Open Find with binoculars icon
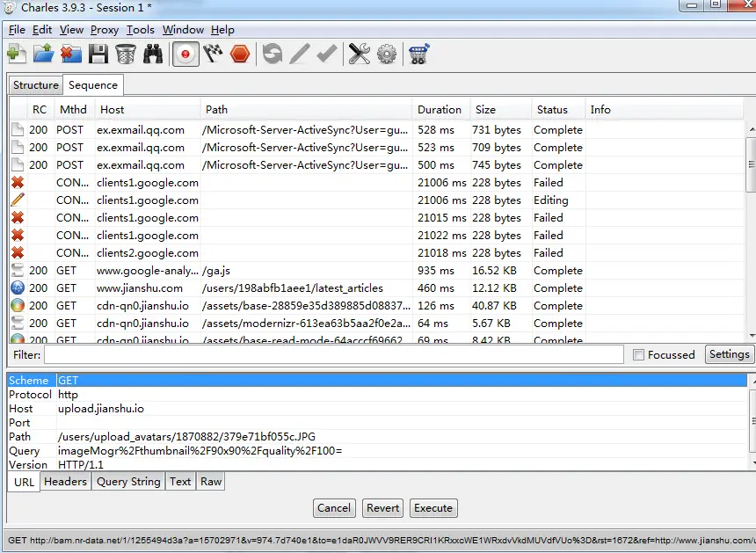Image resolution: width=756 pixels, height=553 pixels. click(x=153, y=54)
